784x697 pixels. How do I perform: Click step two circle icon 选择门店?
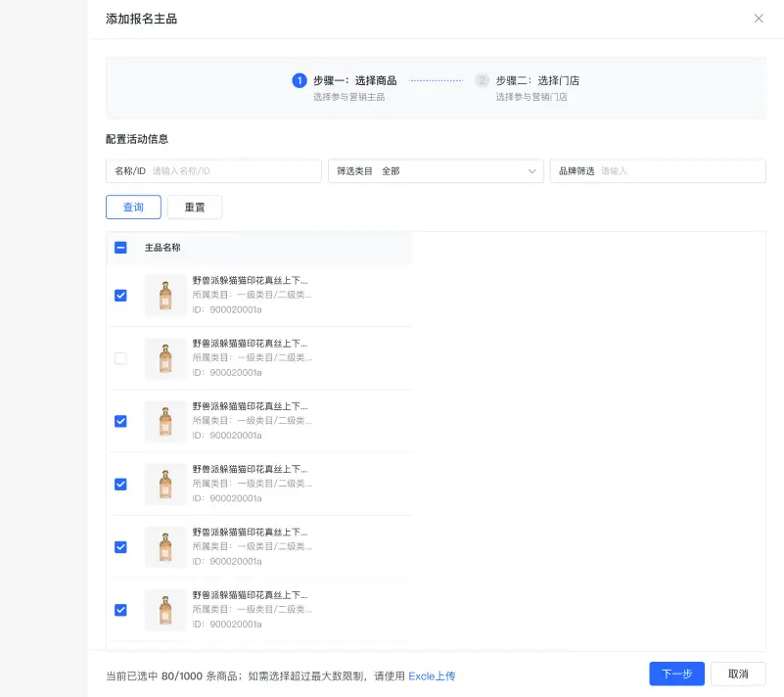(482, 80)
